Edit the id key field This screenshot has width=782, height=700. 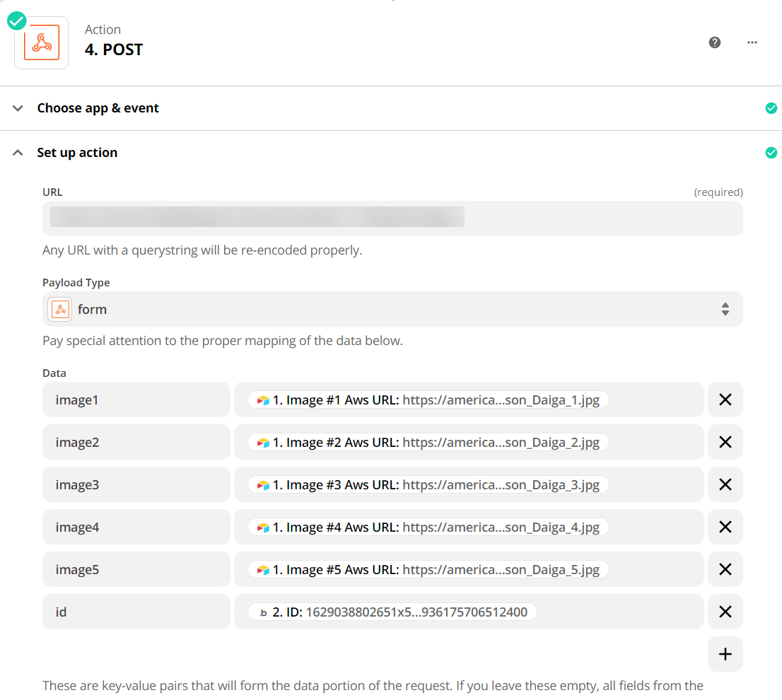tap(136, 612)
